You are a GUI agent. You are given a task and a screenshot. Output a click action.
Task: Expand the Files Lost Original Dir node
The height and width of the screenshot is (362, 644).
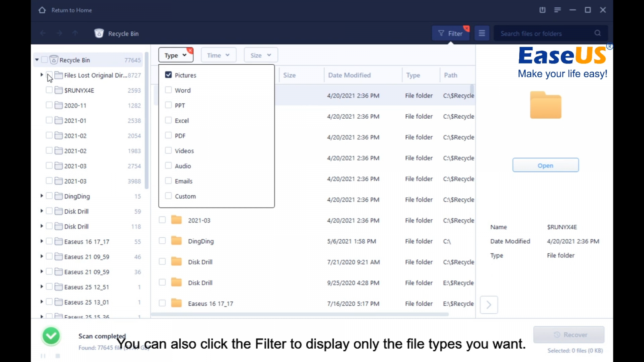41,75
